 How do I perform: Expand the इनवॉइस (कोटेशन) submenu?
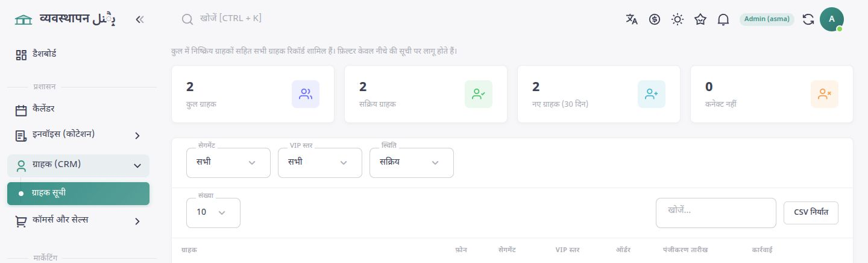(78, 135)
